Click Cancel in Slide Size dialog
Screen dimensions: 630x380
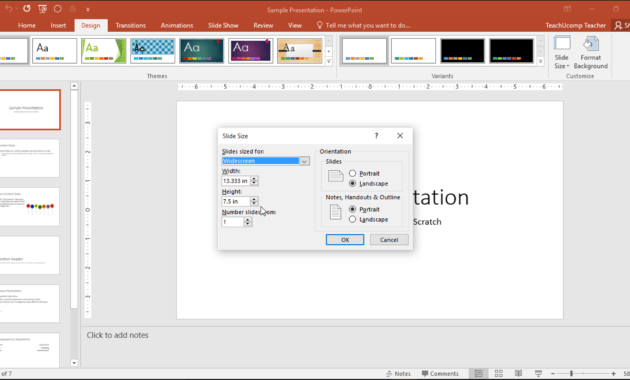[x=389, y=239]
